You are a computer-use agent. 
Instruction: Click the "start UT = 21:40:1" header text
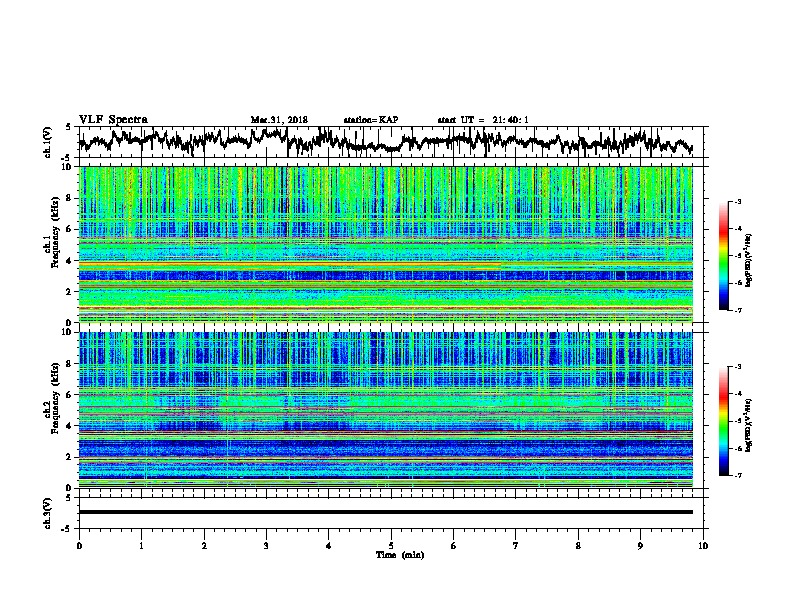click(x=483, y=120)
